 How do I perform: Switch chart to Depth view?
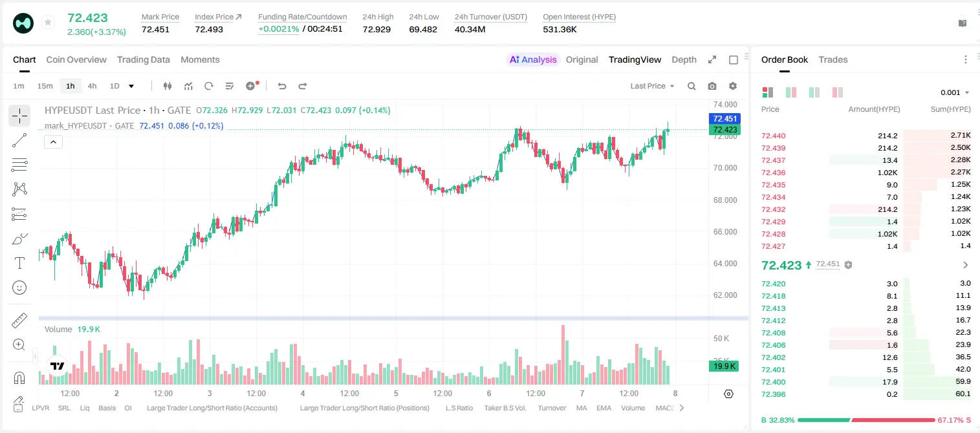(684, 59)
